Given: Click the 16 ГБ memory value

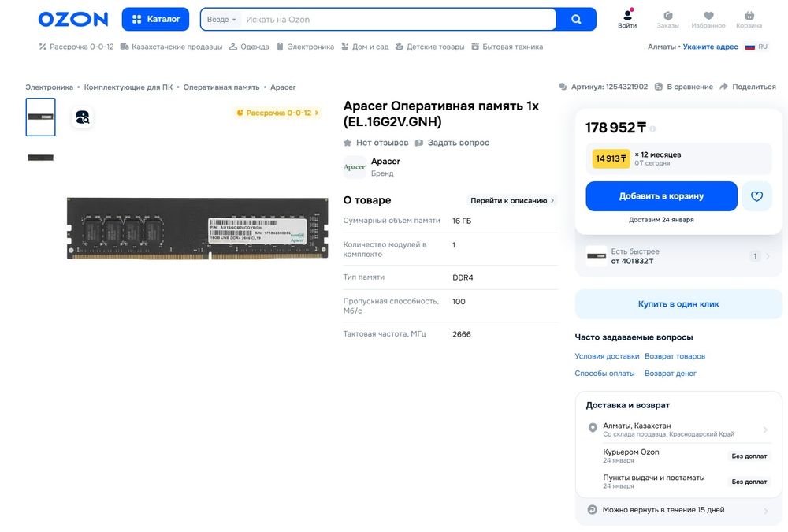Looking at the screenshot, I should 462,221.
